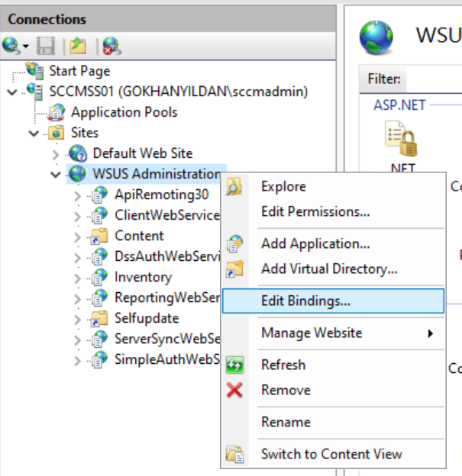This screenshot has width=462, height=476.
Task: Choose Rename from the context menu
Action: tap(333, 423)
